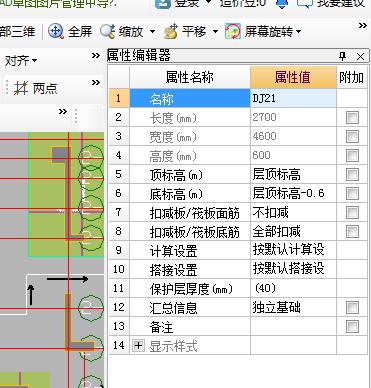This screenshot has height=388, width=371.
Task: Toggle 附加 checkbox for 宽度(mm)
Action: (x=352, y=136)
